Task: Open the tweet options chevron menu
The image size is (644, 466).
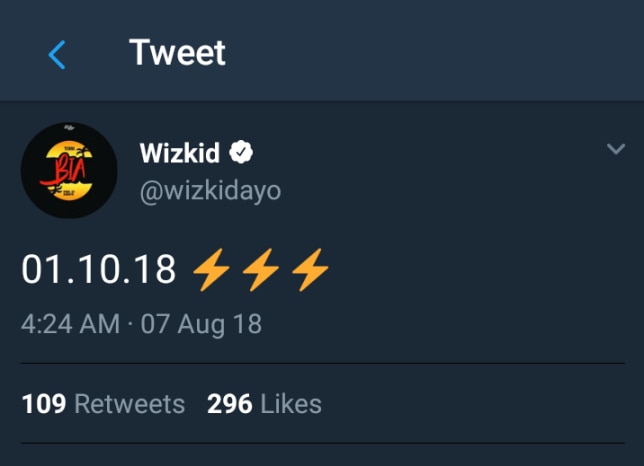Action: point(616,150)
